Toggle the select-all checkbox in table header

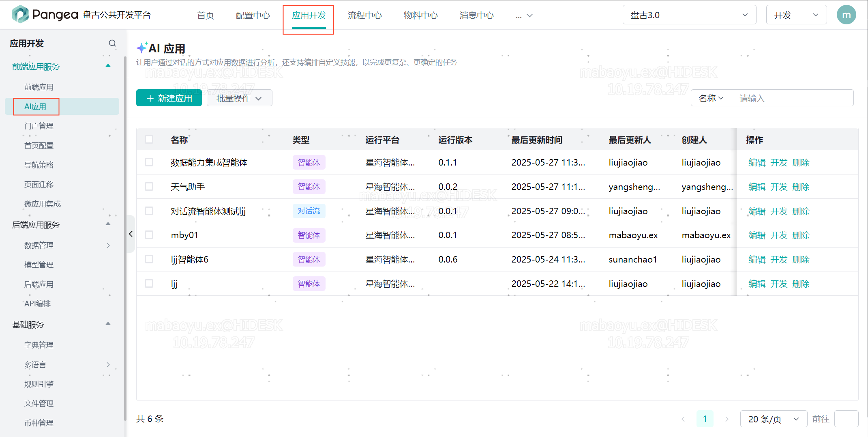click(x=149, y=140)
